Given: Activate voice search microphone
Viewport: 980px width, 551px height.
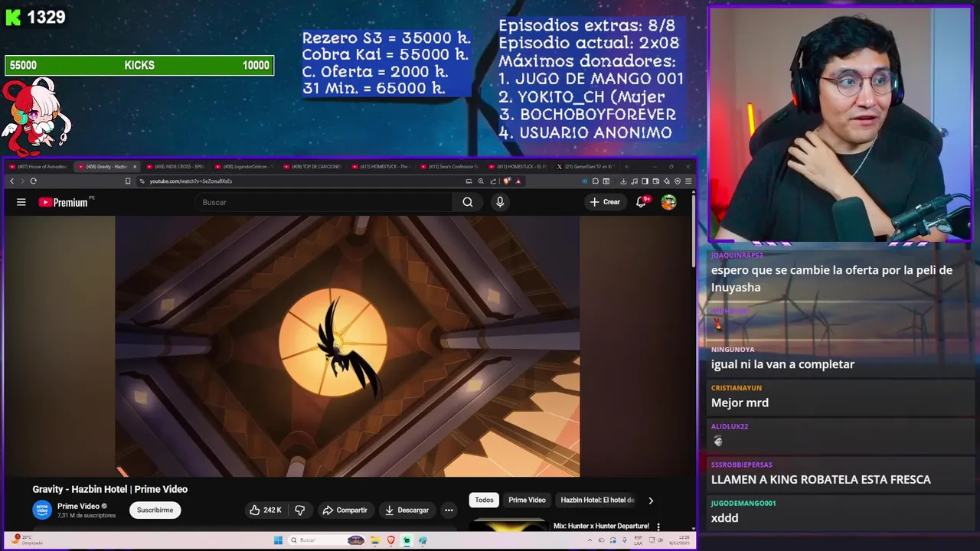Looking at the screenshot, I should click(x=500, y=202).
